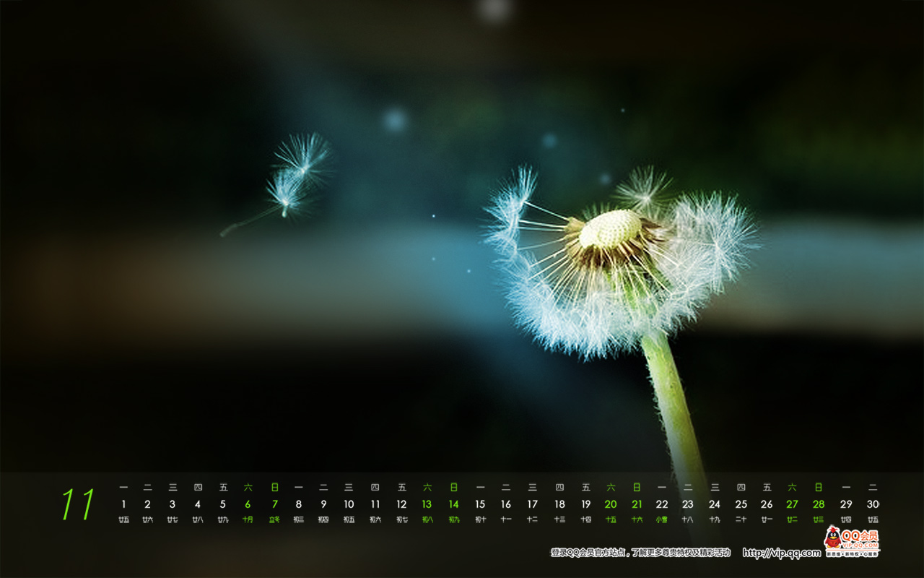Click date 22 marked 小雪

662,504
